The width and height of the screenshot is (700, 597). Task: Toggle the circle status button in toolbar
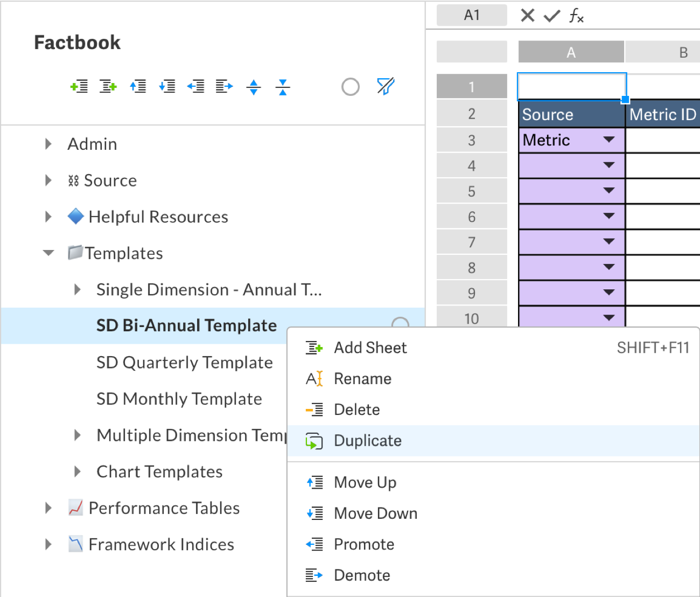click(x=351, y=87)
